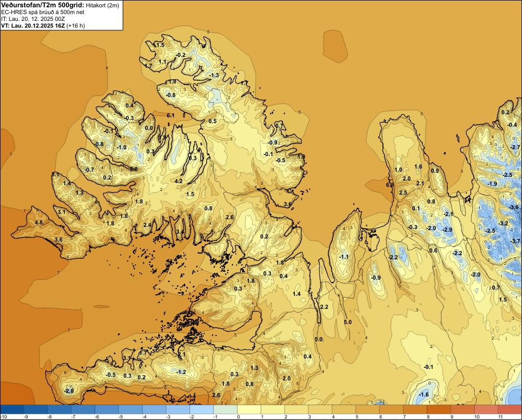The width and height of the screenshot is (522, 420).
Task: Click the legend swatch between 10 and 11
Action: pos(486,410)
